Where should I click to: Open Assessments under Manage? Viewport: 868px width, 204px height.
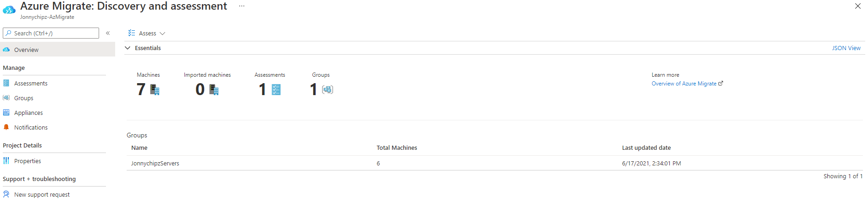pyautogui.click(x=31, y=83)
